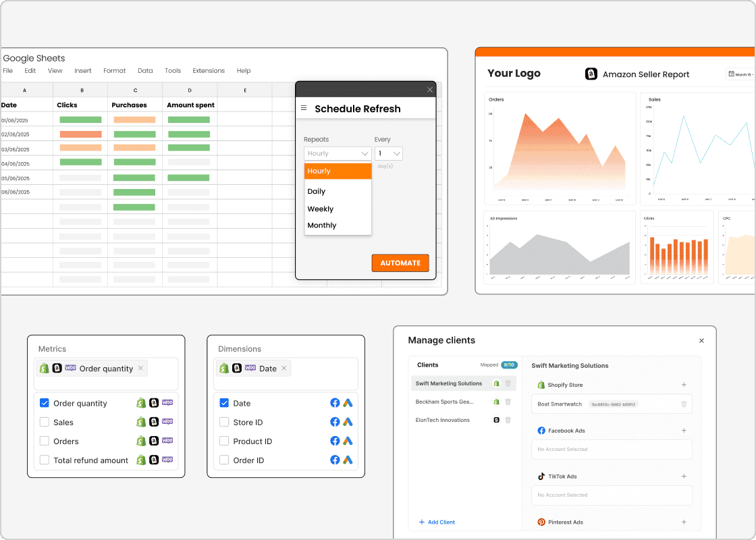Check the Sales metric checkbox
The height and width of the screenshot is (540, 756).
point(45,422)
